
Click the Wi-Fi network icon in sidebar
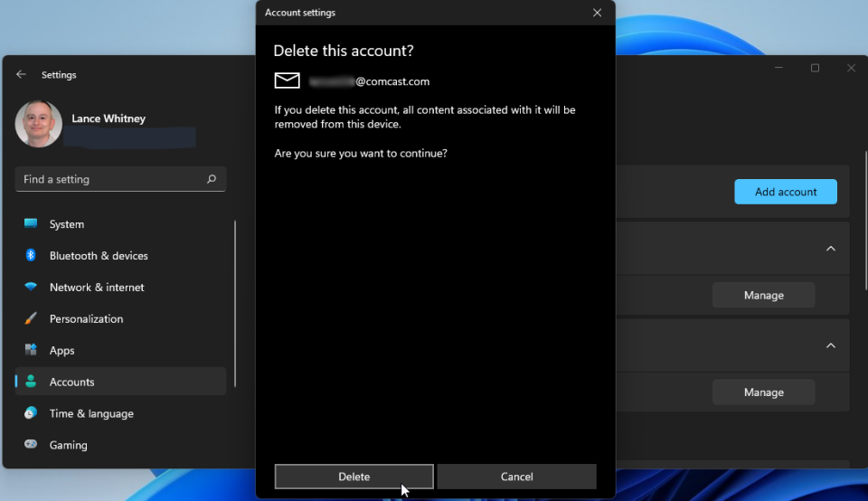[31, 286]
